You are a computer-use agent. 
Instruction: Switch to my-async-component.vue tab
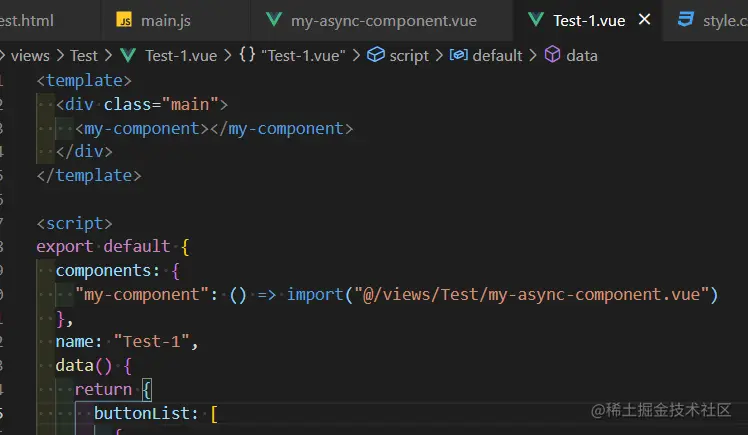click(383, 21)
